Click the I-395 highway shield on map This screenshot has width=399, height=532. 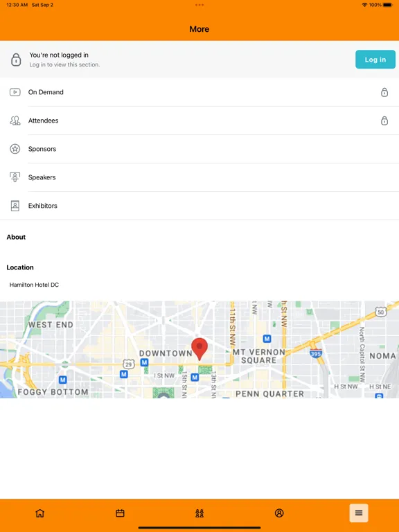pos(316,353)
